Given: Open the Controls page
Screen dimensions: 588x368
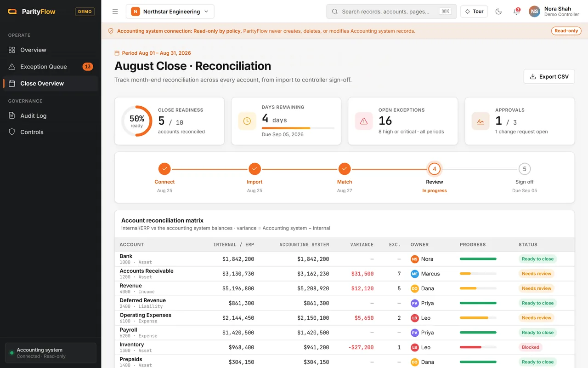Looking at the screenshot, I should pyautogui.click(x=51, y=132).
